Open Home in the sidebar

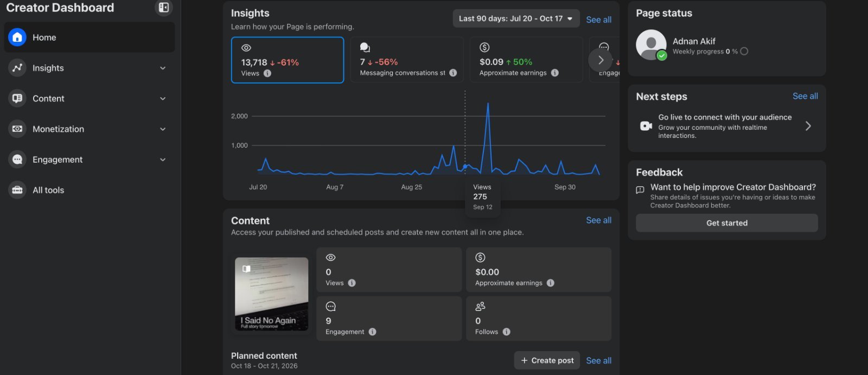90,37
